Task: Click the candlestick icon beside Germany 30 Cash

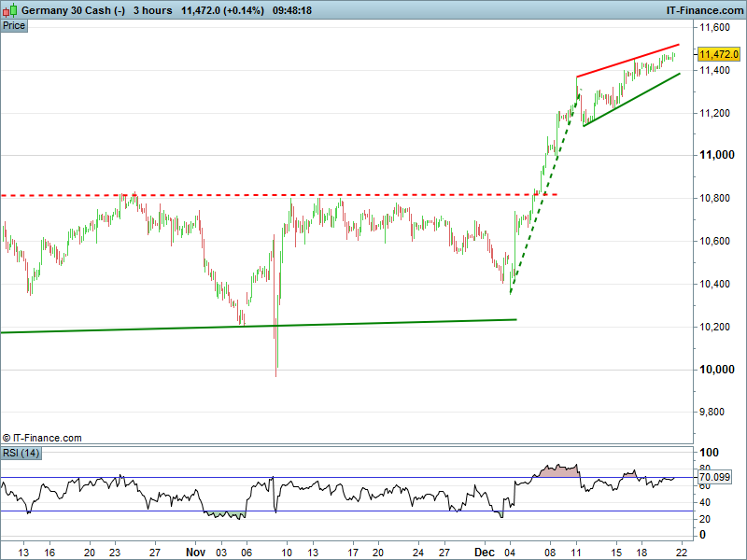Action: pos(9,10)
